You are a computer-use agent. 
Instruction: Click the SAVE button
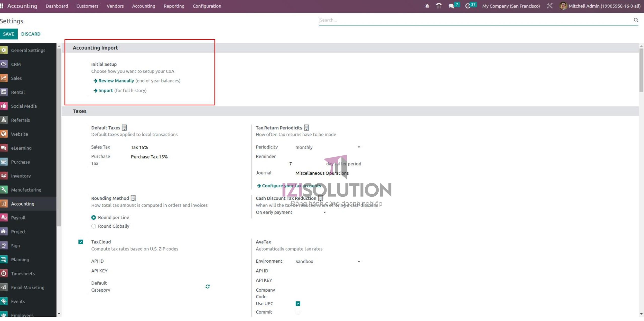click(x=9, y=34)
